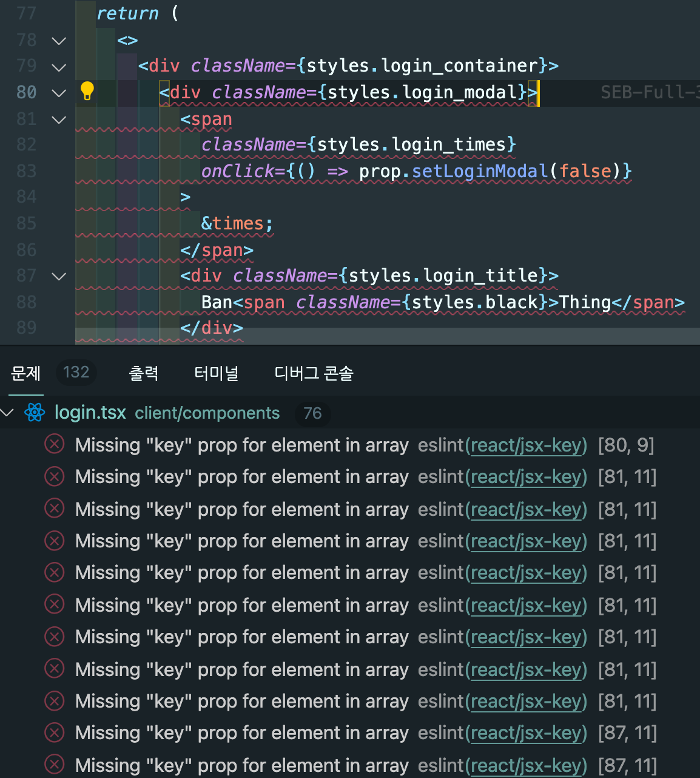Click the false argument on line 83
Viewport: 700px width, 778px height.
tap(585, 171)
